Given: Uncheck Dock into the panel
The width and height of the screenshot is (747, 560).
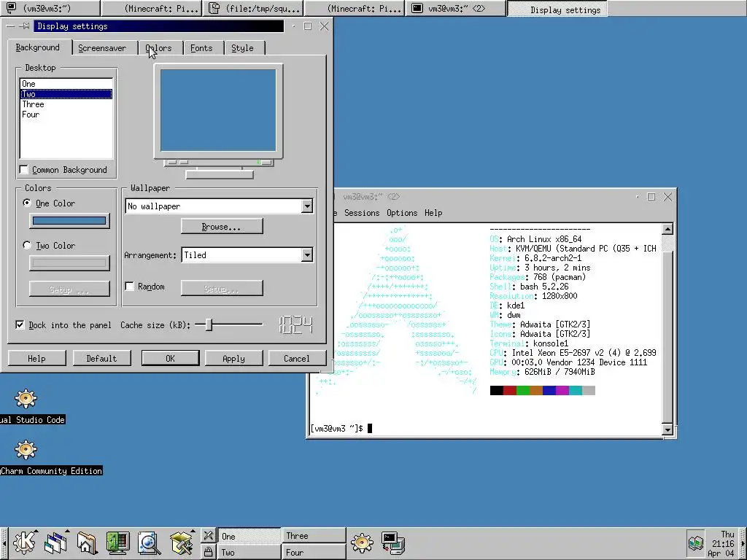Looking at the screenshot, I should tap(20, 324).
